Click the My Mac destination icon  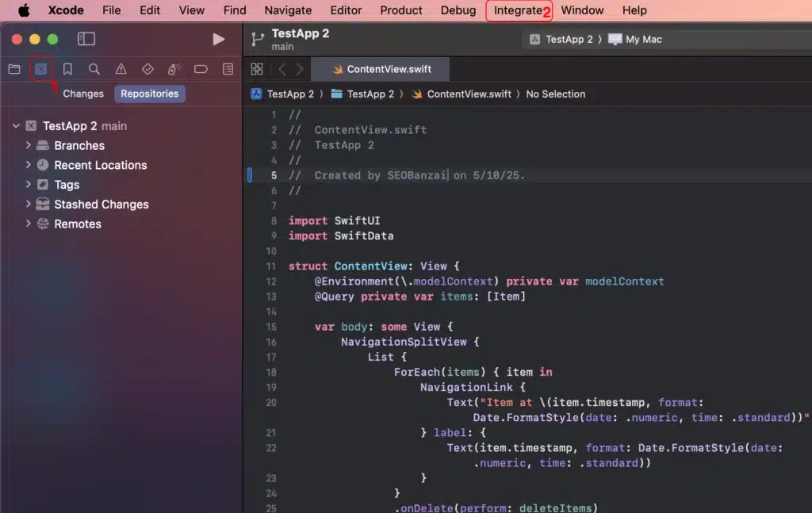tap(615, 40)
